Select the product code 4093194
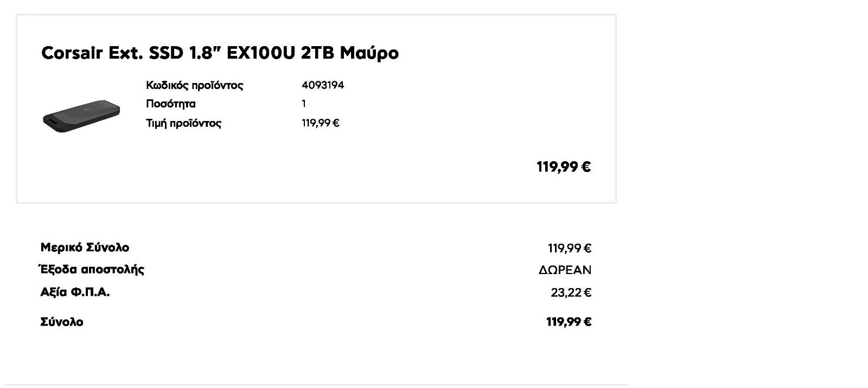The width and height of the screenshot is (868, 388). tap(323, 85)
